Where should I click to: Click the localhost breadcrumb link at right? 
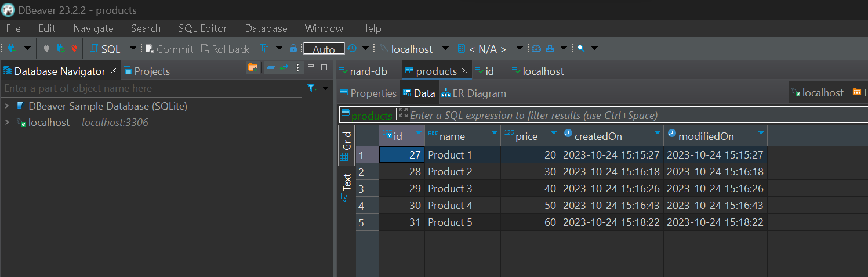click(818, 93)
